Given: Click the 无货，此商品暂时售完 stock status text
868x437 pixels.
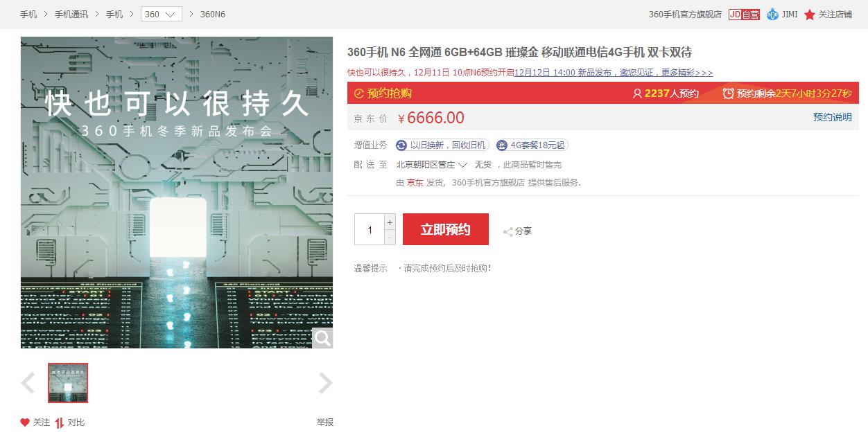Looking at the screenshot, I should [518, 165].
